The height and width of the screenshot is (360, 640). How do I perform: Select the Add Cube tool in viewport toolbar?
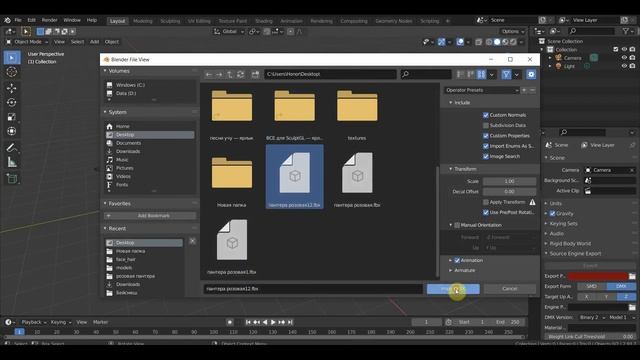(x=12, y=178)
